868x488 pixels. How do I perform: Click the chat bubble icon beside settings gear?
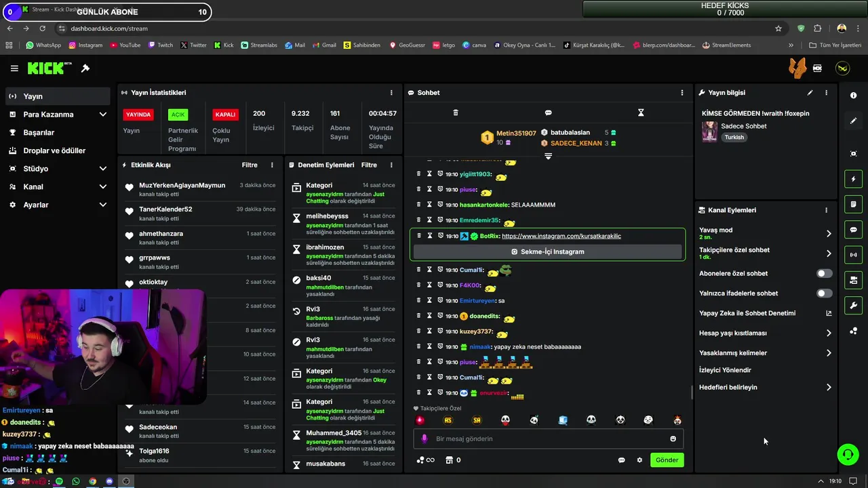tap(621, 460)
